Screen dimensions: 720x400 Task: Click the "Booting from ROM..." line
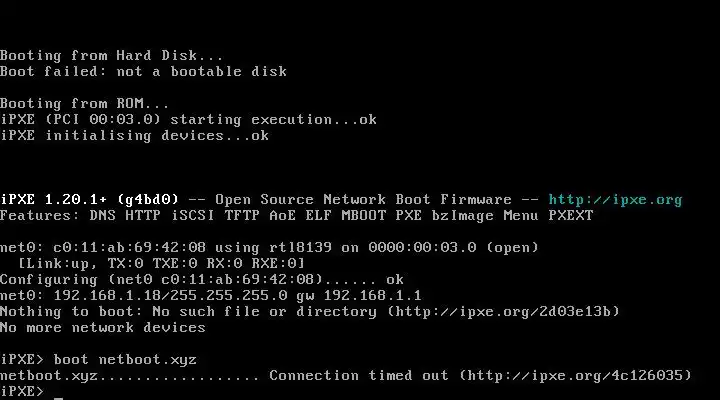tap(85, 103)
